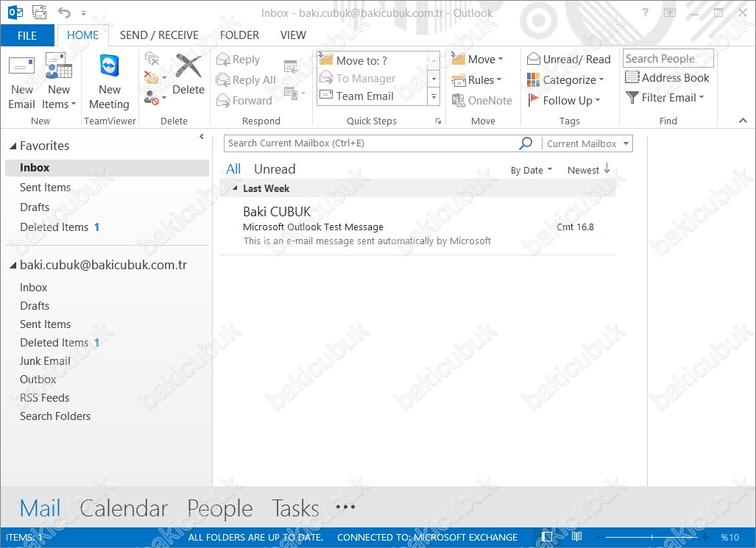Screen dimensions: 756x548
Task: Open the More respond actions icon
Action: (x=294, y=93)
